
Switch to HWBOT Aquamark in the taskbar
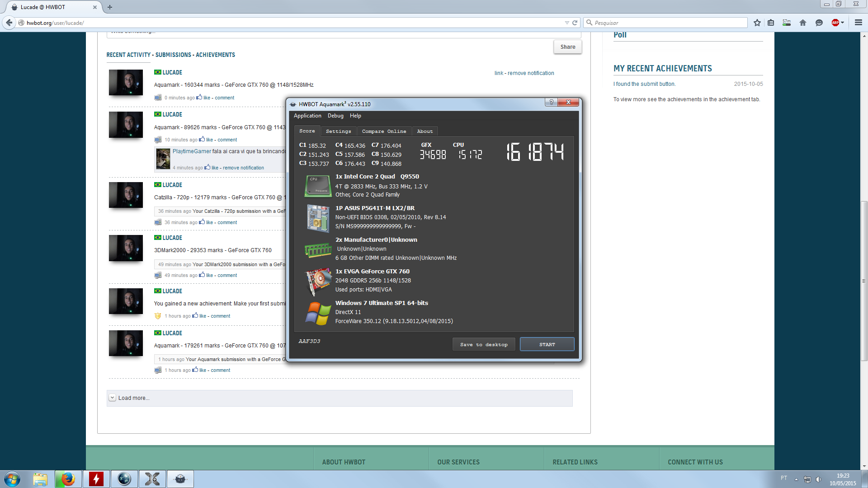[x=180, y=479]
